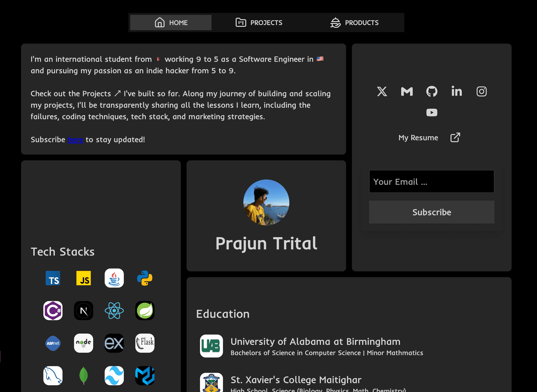
Task: Click the Flask framework icon
Action: [145, 343]
